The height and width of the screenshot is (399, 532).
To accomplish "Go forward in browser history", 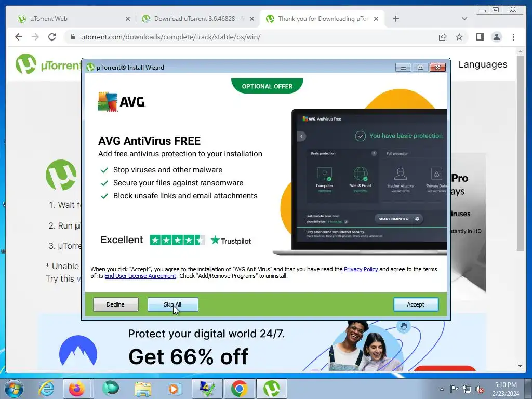I will click(x=35, y=37).
